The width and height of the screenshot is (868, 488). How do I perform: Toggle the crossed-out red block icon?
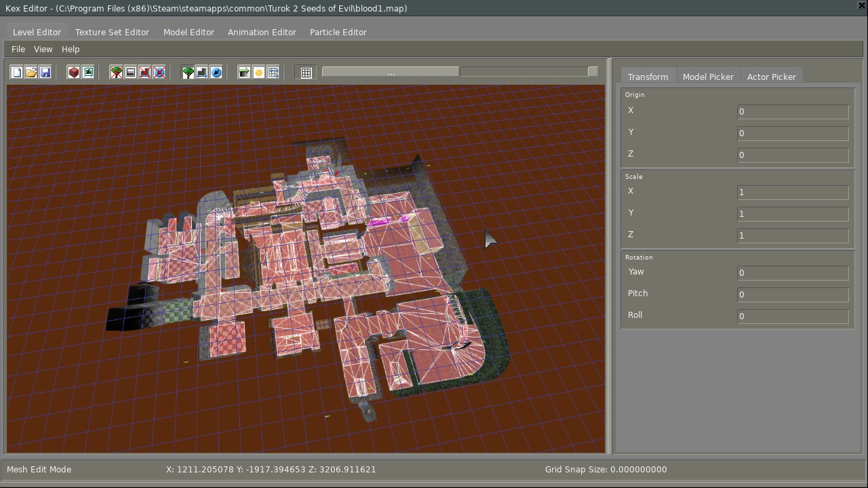(145, 73)
